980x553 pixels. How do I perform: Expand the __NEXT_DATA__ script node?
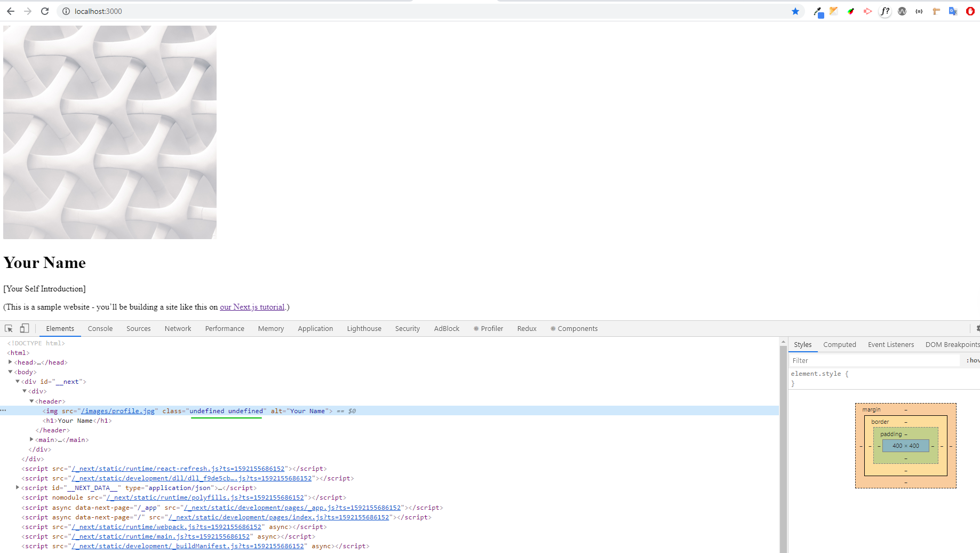[x=17, y=487]
